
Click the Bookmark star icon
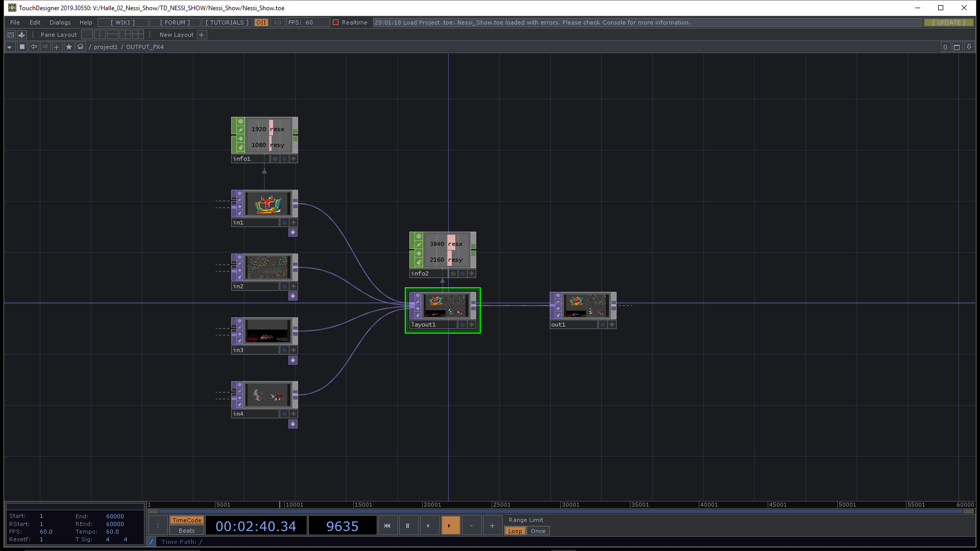click(x=69, y=47)
